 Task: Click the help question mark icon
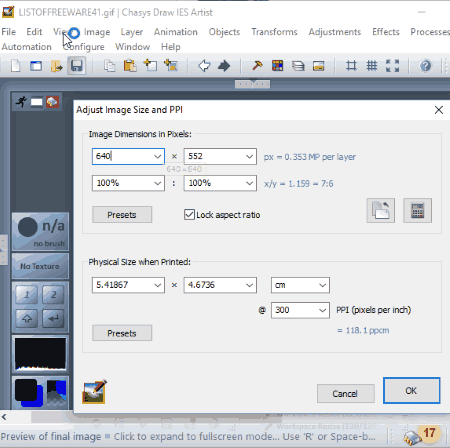[425, 66]
